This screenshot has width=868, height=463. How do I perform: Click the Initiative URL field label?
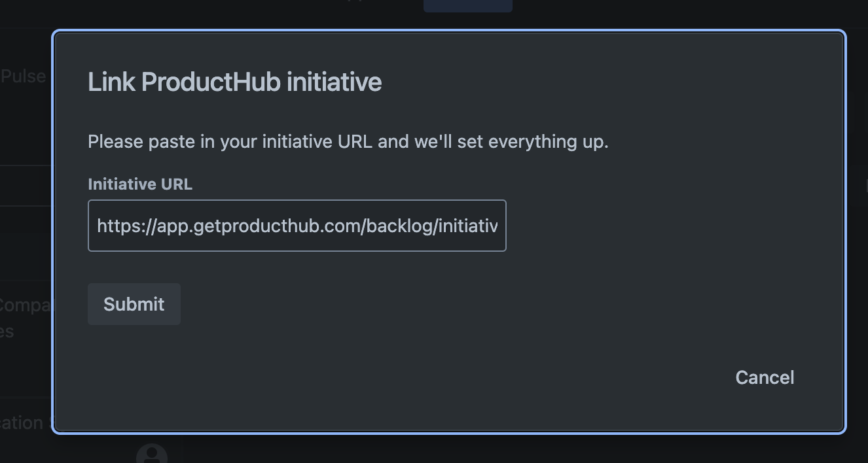[x=140, y=184]
